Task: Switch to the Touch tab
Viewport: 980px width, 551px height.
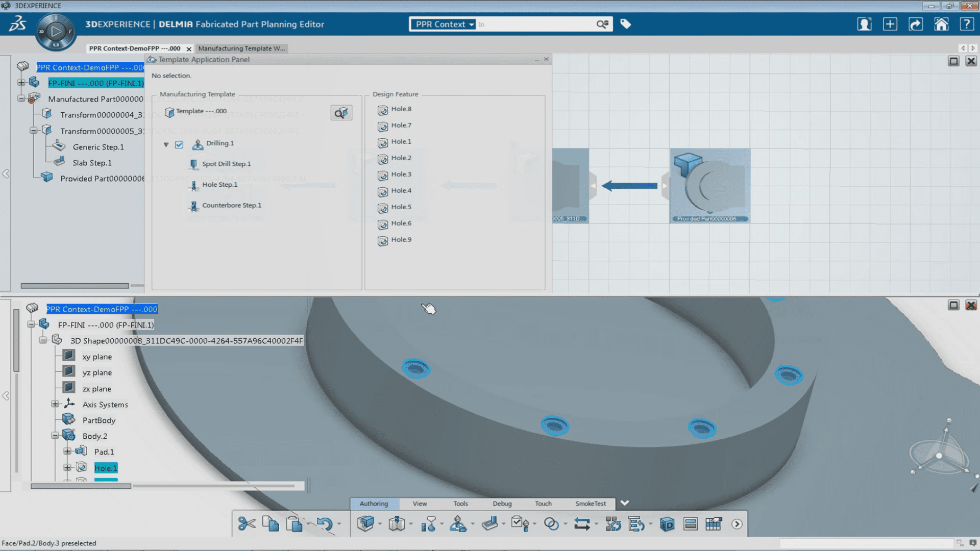Action: pos(543,504)
